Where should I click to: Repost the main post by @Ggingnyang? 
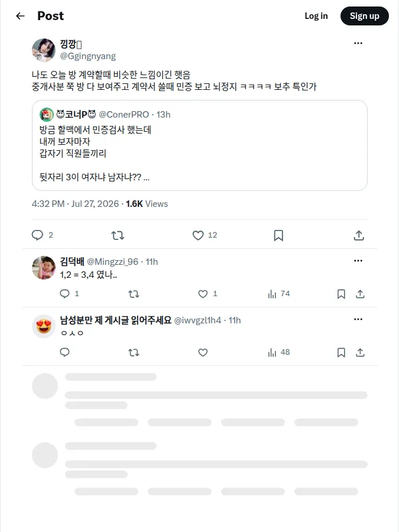(118, 235)
